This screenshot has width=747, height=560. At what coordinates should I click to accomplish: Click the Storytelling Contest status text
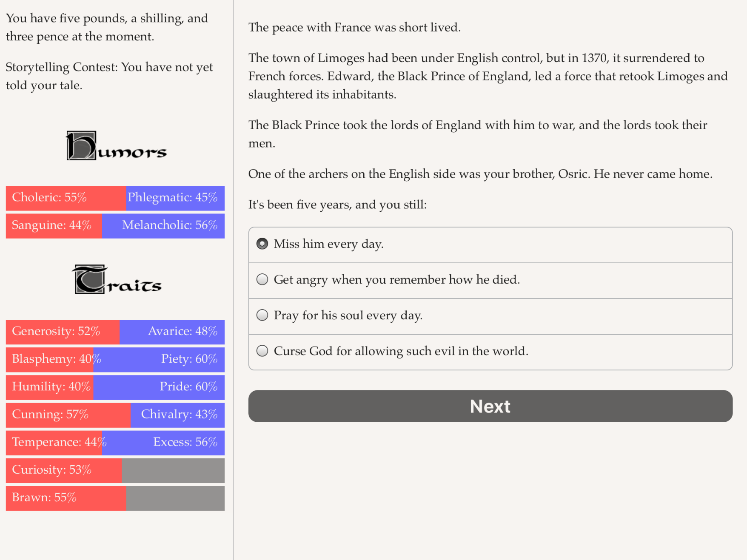[109, 76]
